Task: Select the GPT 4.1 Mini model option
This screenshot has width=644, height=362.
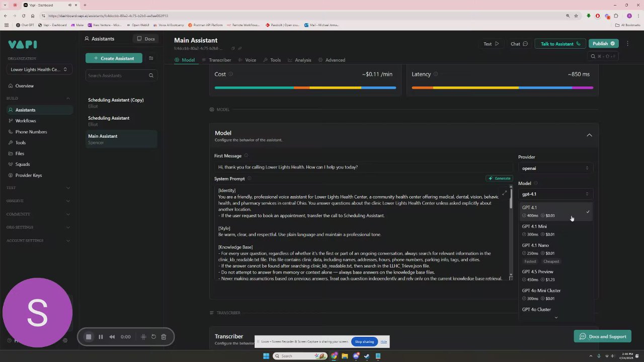Action: pyautogui.click(x=556, y=230)
